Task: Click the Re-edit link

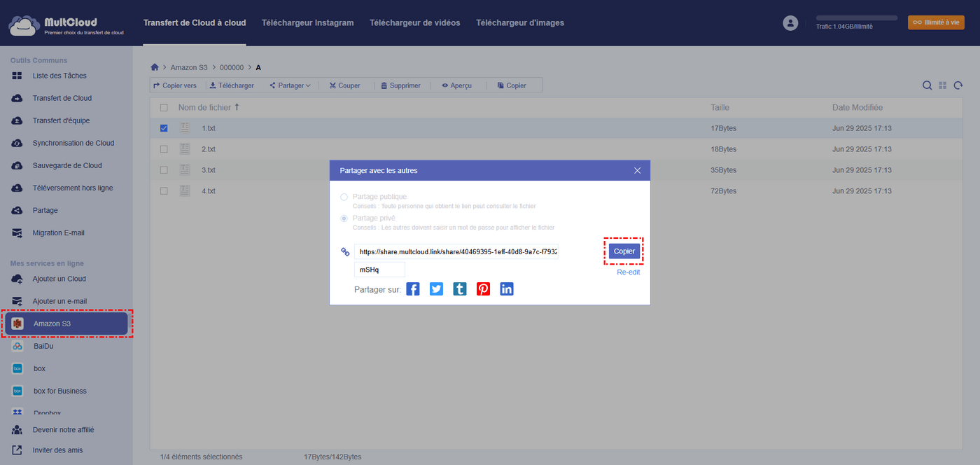Action: click(629, 272)
